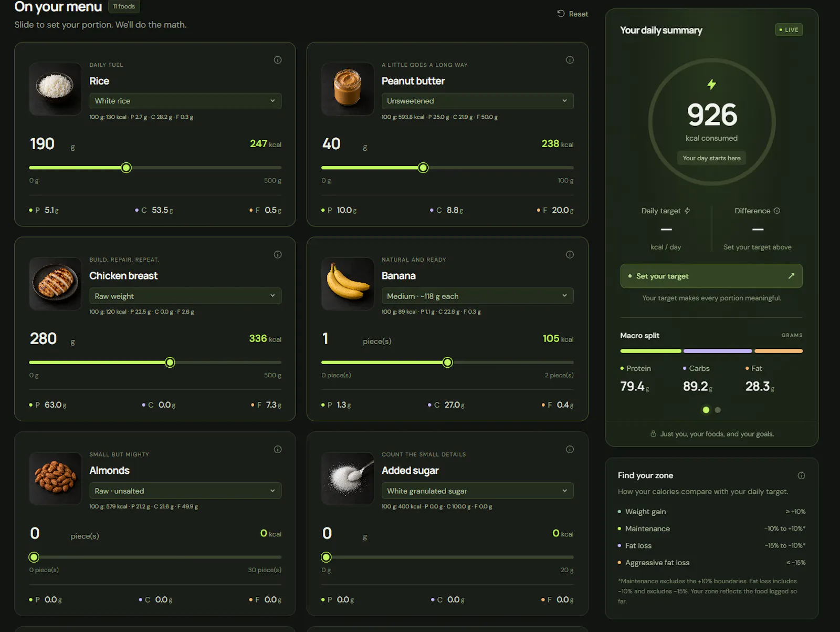This screenshot has width=840, height=632.
Task: Click the Almonds slider handle
Action: tap(34, 557)
